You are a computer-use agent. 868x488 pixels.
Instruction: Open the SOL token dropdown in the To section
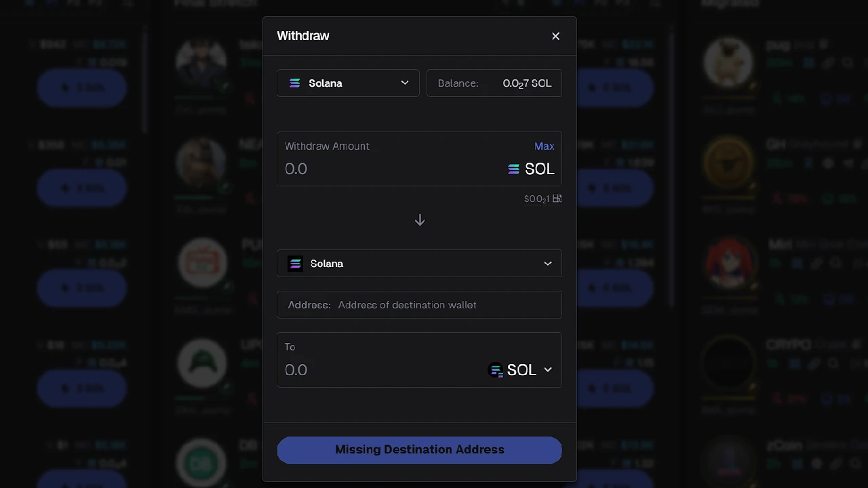tap(547, 370)
